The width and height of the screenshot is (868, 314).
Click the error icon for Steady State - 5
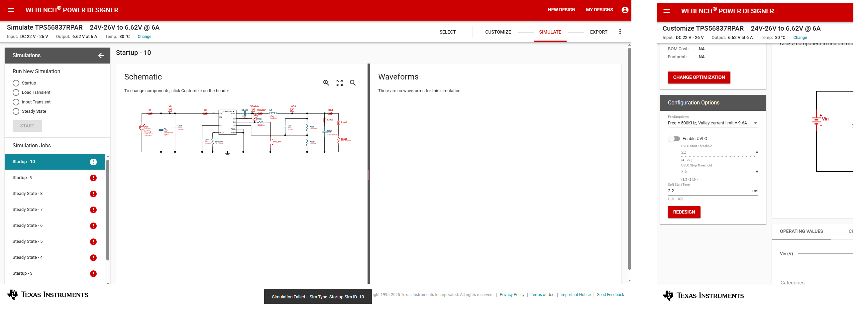pos(93,242)
